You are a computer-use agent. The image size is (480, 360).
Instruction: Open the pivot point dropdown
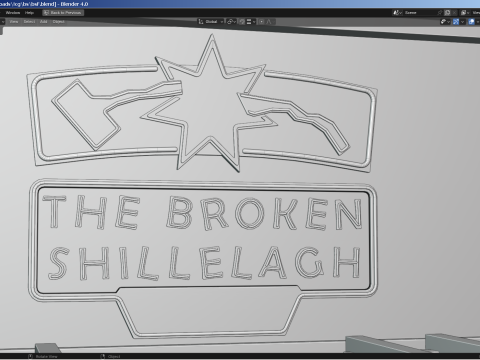(x=231, y=22)
